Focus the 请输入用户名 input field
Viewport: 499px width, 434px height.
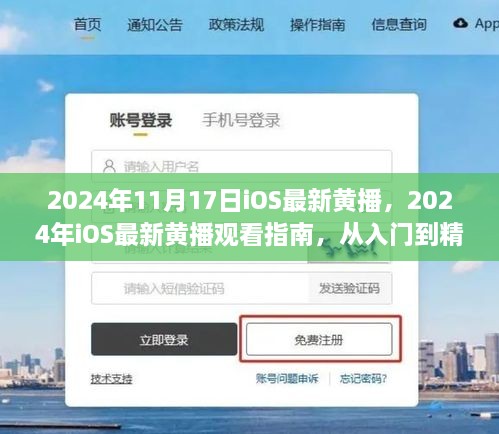click(x=242, y=166)
